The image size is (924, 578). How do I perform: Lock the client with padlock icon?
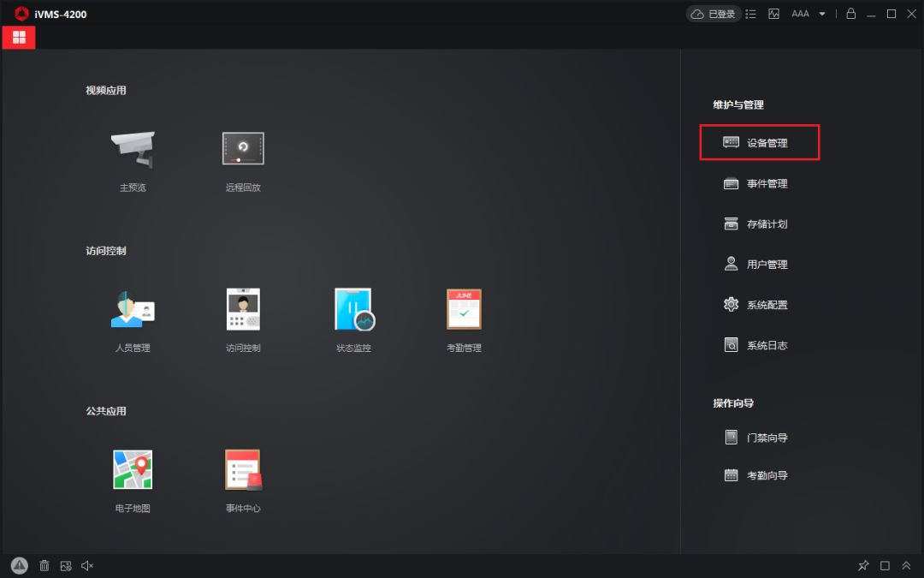click(850, 14)
